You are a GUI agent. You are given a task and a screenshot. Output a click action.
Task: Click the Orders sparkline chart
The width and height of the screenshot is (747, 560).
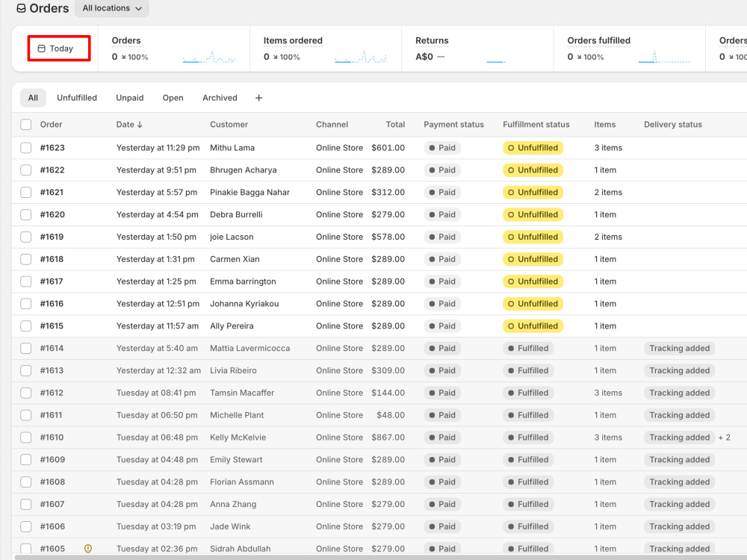[208, 57]
